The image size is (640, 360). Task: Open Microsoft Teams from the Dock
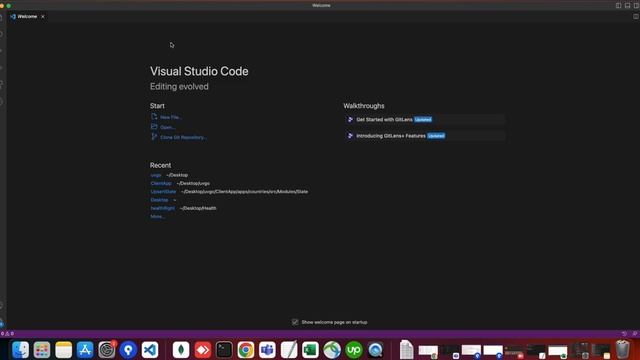coord(267,350)
